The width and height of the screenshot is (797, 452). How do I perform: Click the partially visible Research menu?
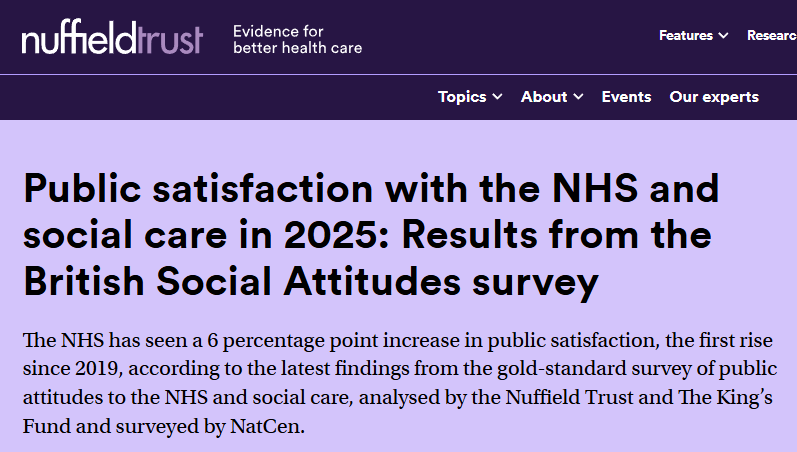click(x=771, y=36)
